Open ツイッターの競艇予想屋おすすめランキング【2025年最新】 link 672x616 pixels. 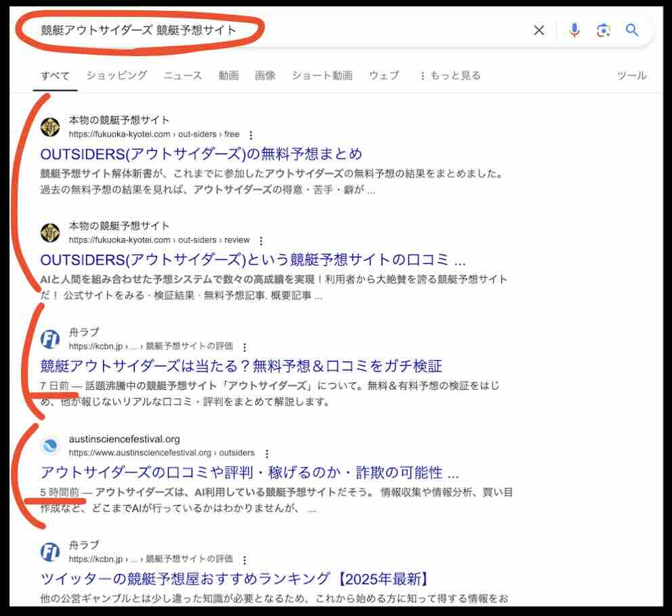pyautogui.click(x=235, y=579)
